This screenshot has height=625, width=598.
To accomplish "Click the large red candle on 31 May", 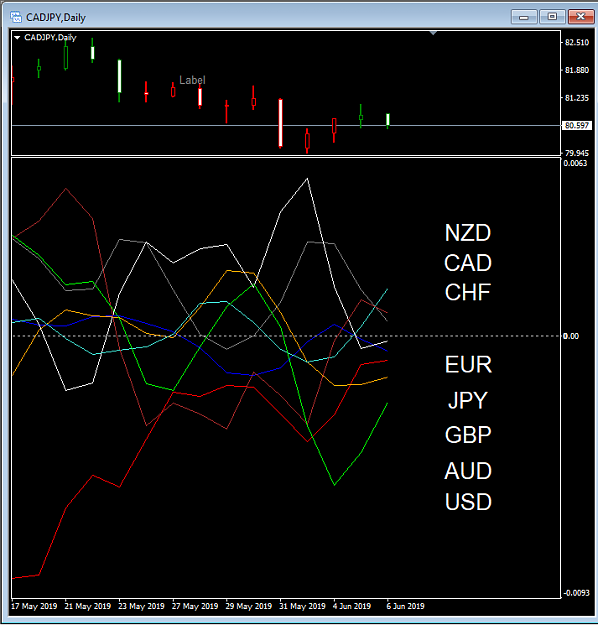I will click(281, 123).
